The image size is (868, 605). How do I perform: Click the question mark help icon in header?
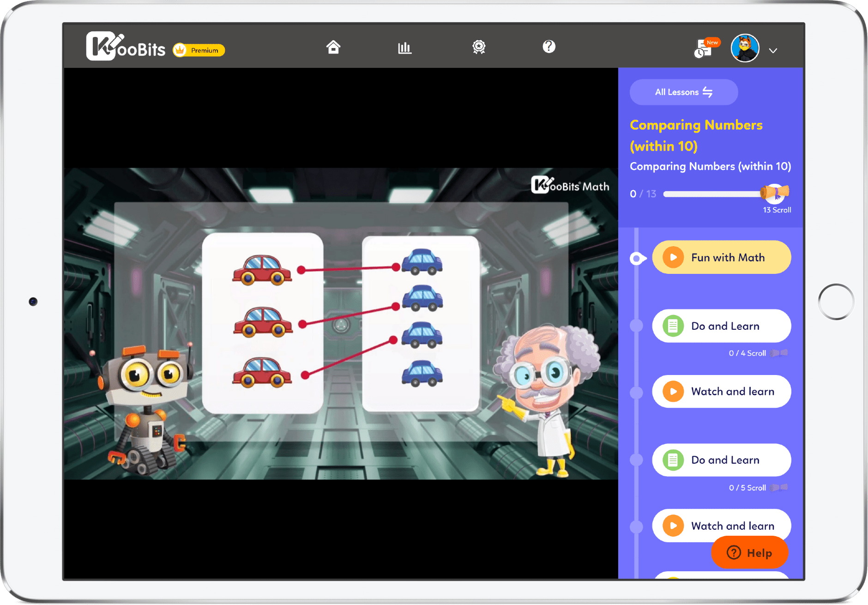point(549,47)
